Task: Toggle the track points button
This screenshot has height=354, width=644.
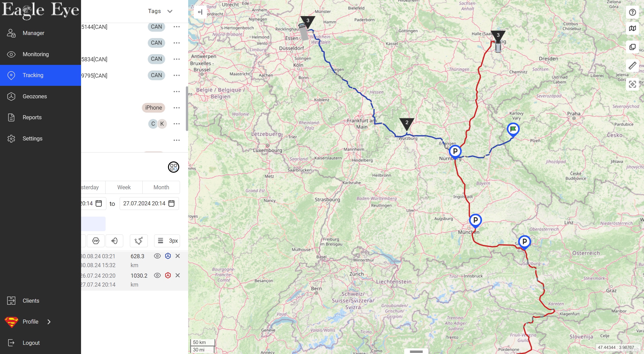Action: click(139, 241)
